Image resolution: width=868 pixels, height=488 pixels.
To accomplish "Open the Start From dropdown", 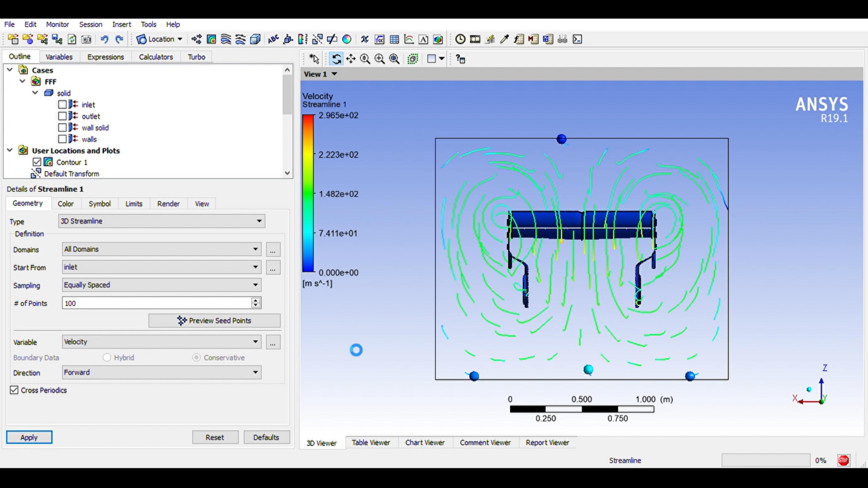I will (x=161, y=267).
